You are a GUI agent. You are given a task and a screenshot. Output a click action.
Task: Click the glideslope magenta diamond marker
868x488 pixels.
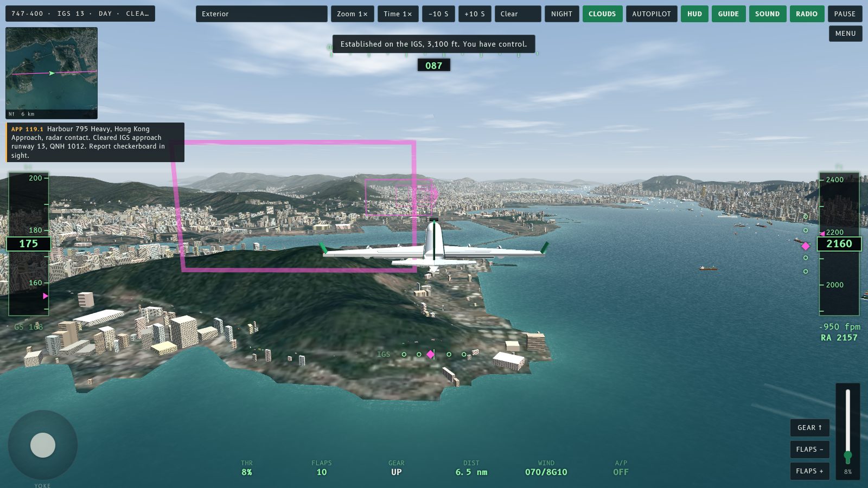pos(806,246)
